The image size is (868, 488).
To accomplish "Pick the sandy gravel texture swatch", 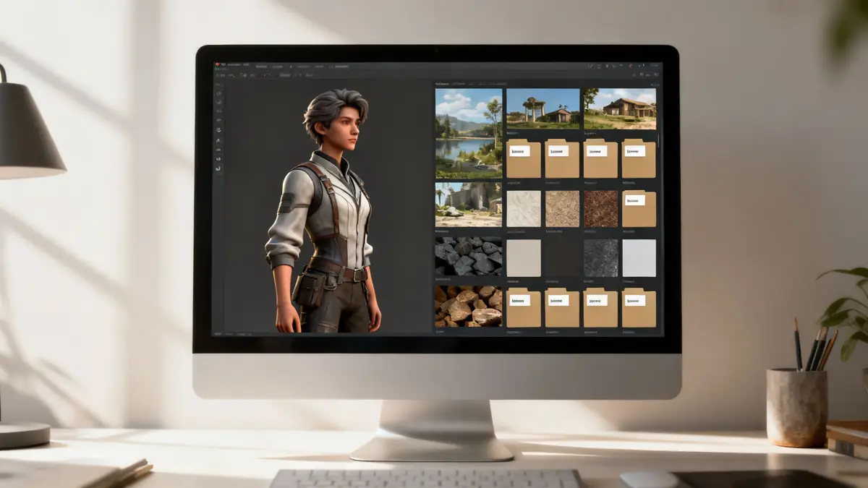I will pos(562,209).
